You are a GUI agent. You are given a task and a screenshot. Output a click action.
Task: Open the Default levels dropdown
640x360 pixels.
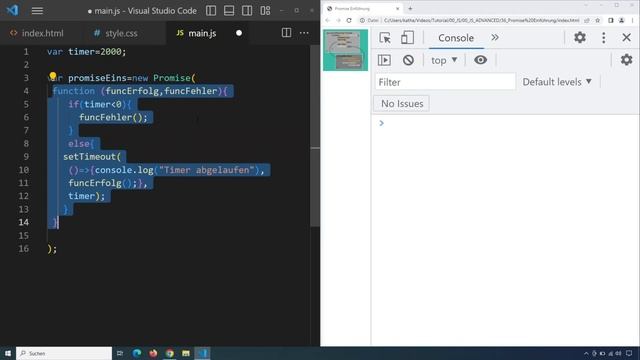tap(557, 82)
